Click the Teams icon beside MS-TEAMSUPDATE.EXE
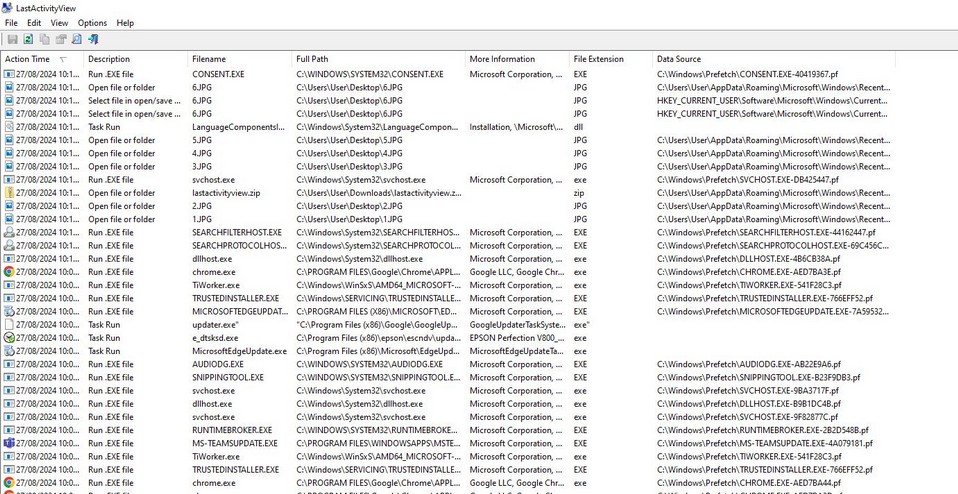Image resolution: width=958 pixels, height=494 pixels. (x=9, y=443)
